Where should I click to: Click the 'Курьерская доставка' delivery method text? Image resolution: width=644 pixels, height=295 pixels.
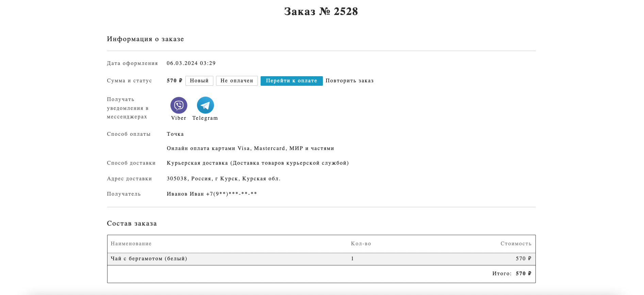pos(258,163)
